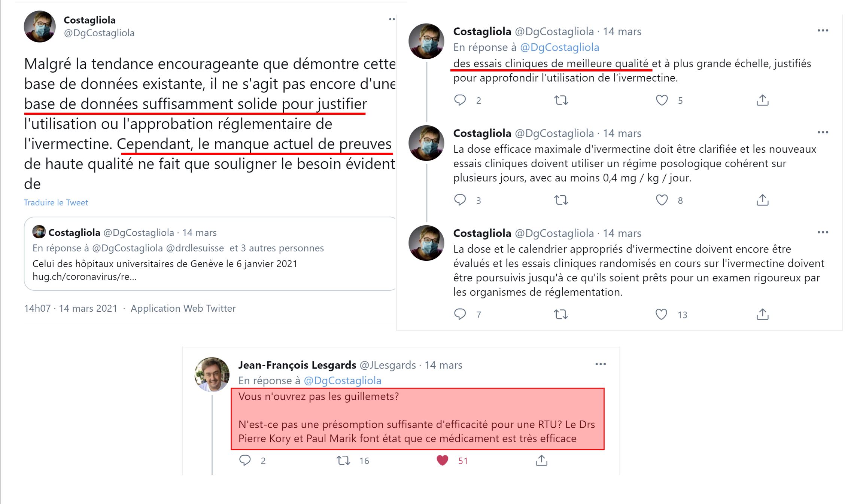Share the essais cliniques de meilleure qualité tweet

coord(762,100)
